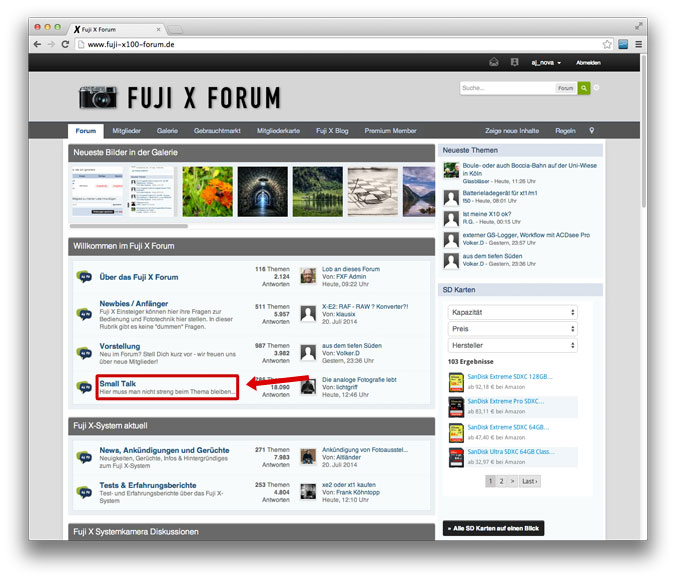The width and height of the screenshot is (676, 580).
Task: Open the Chrome hamburger menu
Action: click(x=638, y=44)
